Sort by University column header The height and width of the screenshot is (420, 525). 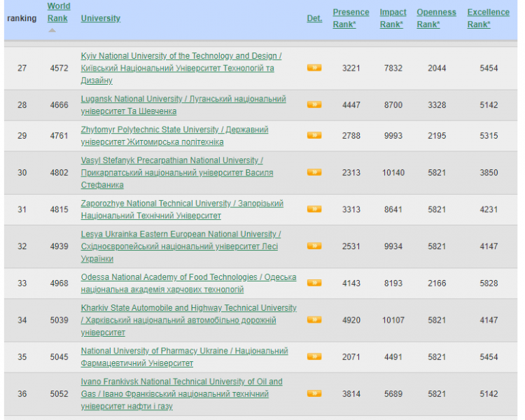click(100, 18)
